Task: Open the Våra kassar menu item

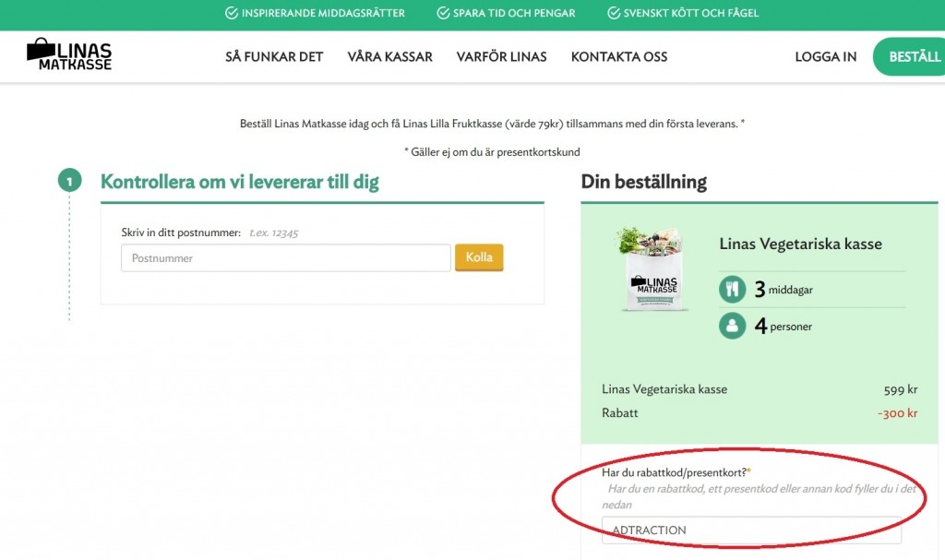Action: (390, 56)
